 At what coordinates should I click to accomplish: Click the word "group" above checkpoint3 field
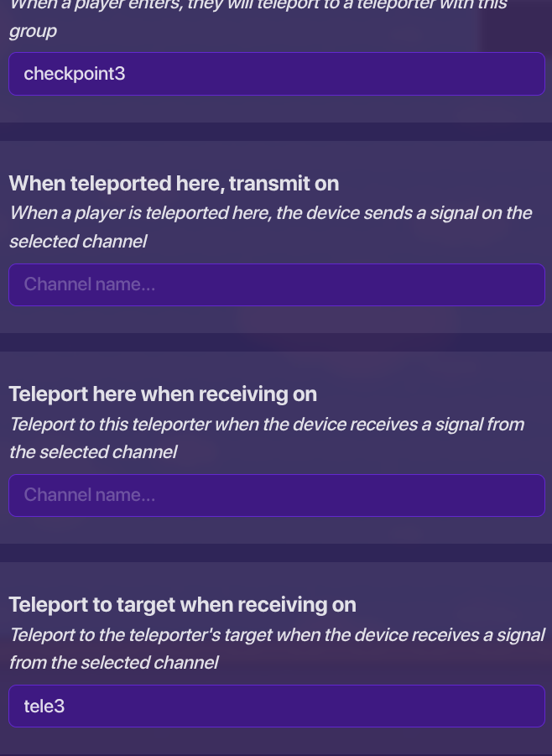tap(33, 32)
